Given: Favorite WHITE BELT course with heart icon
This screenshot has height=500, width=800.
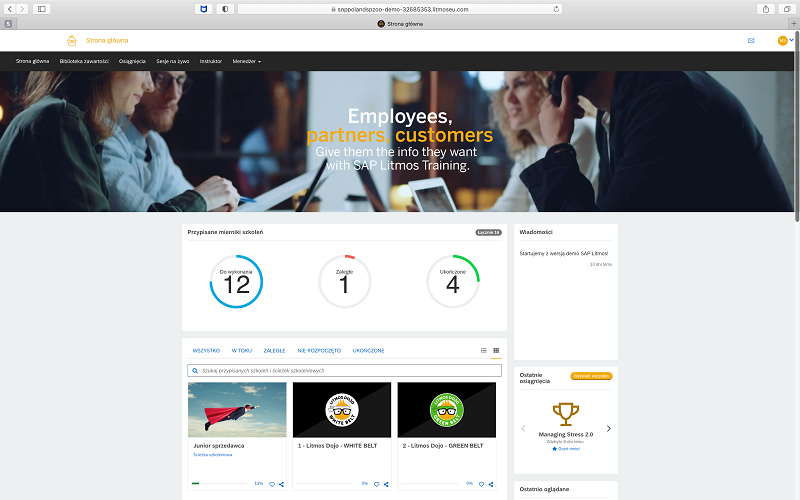Looking at the screenshot, I should click(377, 484).
